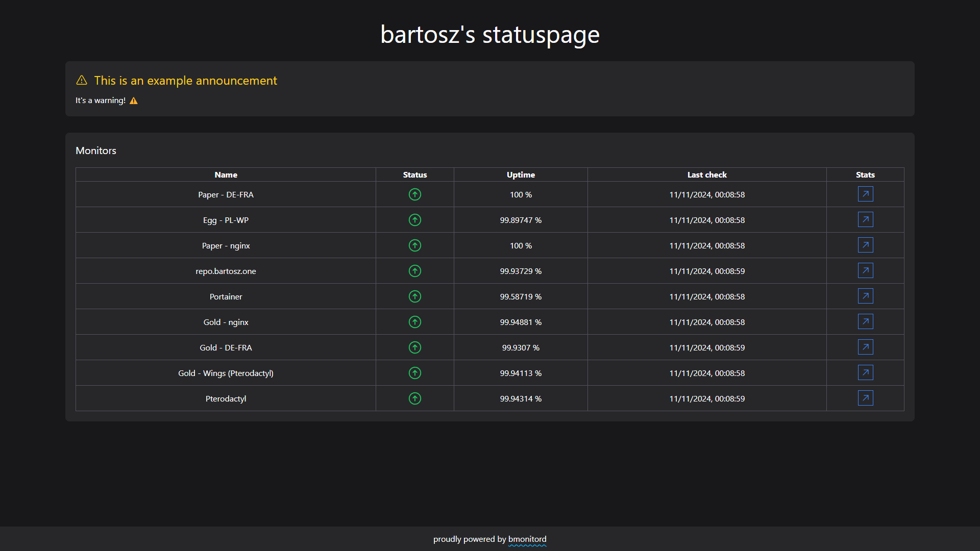
Task: Click the page title "bartosz's statuspage"
Action: [490, 34]
